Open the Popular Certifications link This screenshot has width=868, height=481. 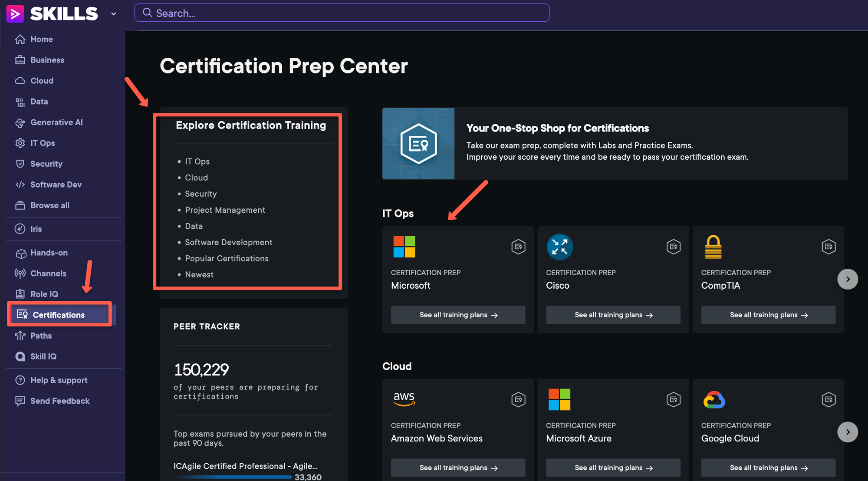[227, 258]
